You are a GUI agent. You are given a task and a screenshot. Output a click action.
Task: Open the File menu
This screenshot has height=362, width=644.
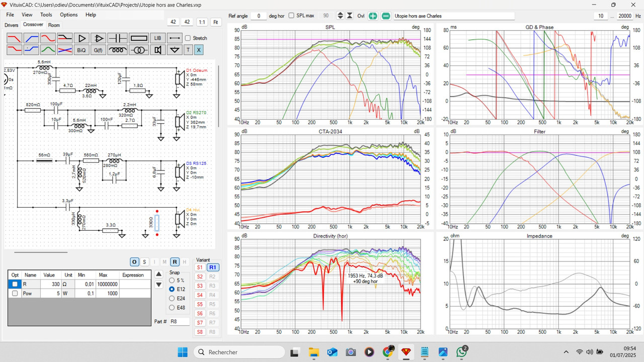click(x=10, y=15)
